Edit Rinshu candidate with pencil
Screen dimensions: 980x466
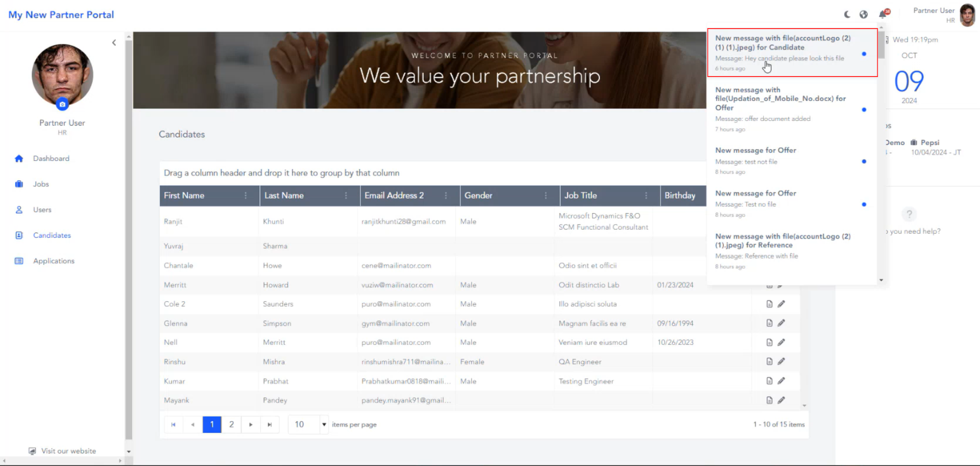pyautogui.click(x=781, y=361)
